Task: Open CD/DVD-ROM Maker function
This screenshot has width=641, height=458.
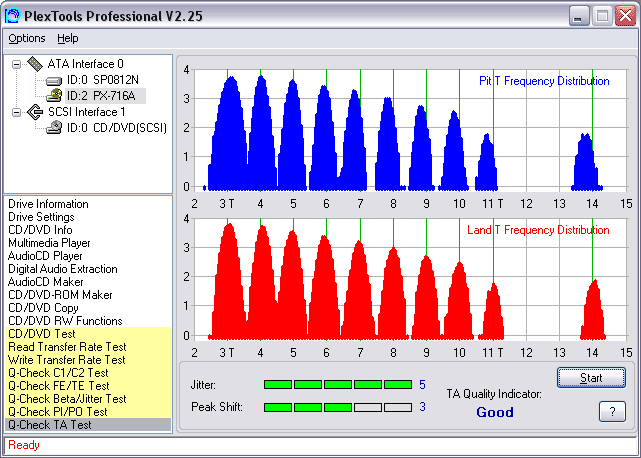Action: click(60, 295)
